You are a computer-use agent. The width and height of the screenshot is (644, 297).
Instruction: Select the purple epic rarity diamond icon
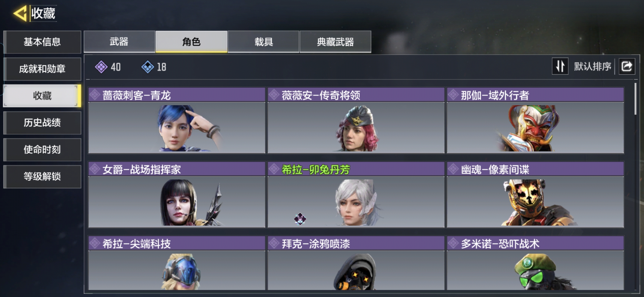tap(101, 67)
